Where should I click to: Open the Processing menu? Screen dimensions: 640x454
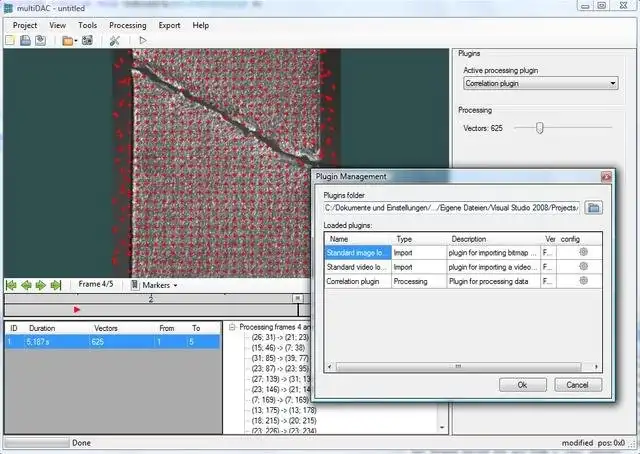pyautogui.click(x=128, y=25)
